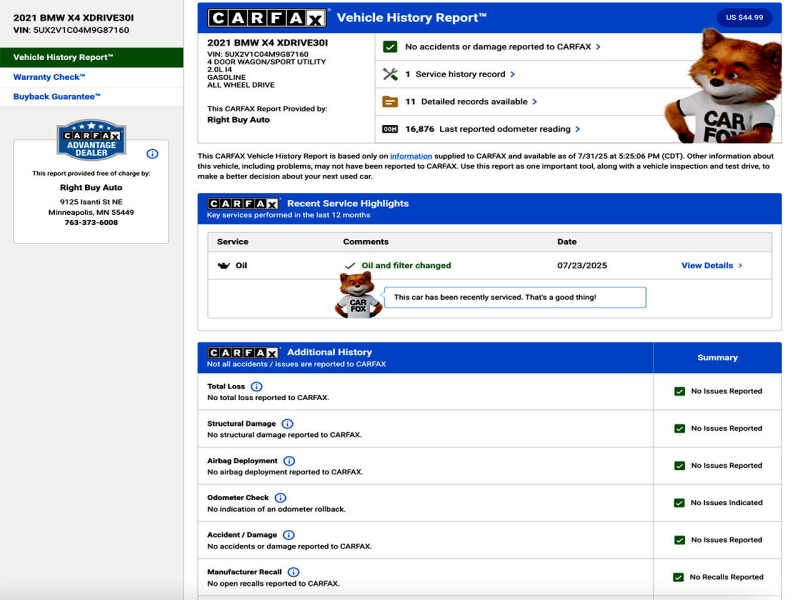Click the Oil and filter changed comment
Screen dimensions: 800x600
[406, 265]
